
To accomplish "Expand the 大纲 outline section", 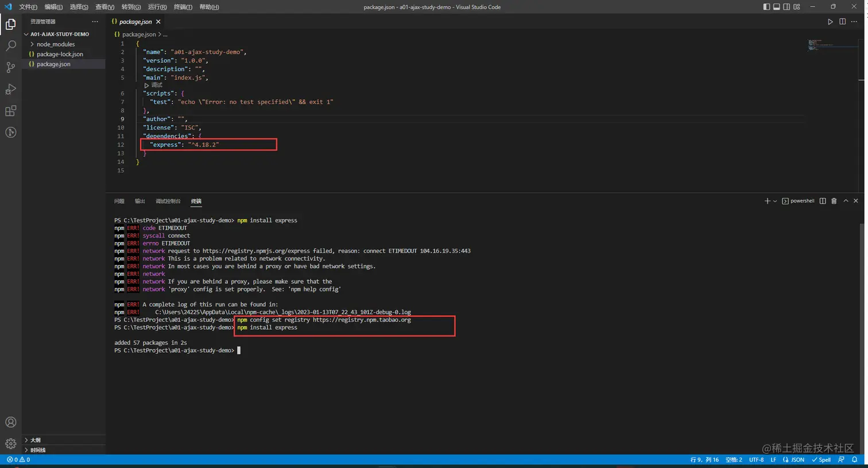I will [64, 440].
